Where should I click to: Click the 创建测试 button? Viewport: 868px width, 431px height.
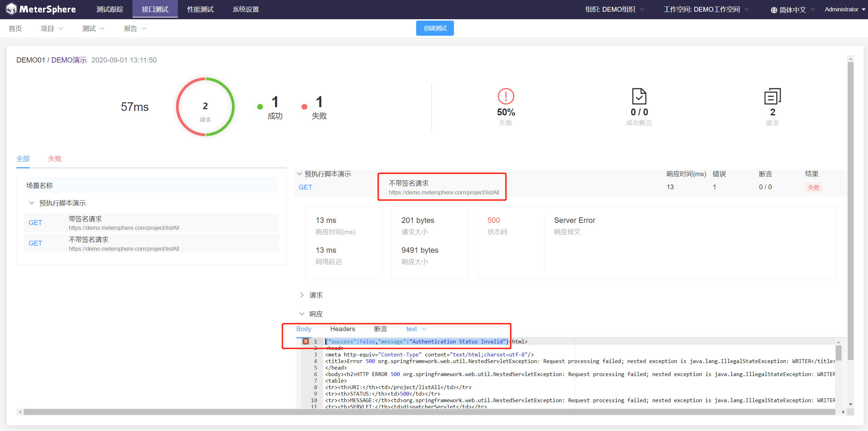click(435, 28)
